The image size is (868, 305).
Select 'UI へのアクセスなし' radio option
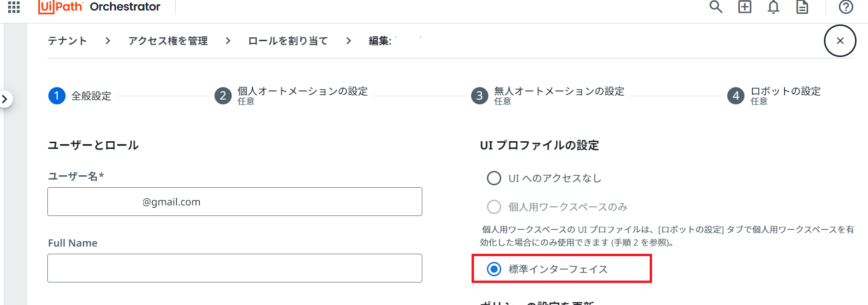494,178
